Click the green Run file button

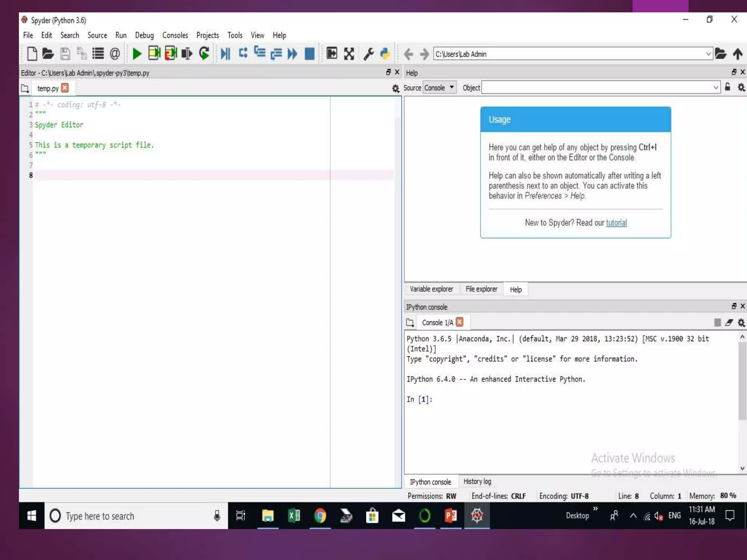[x=137, y=54]
